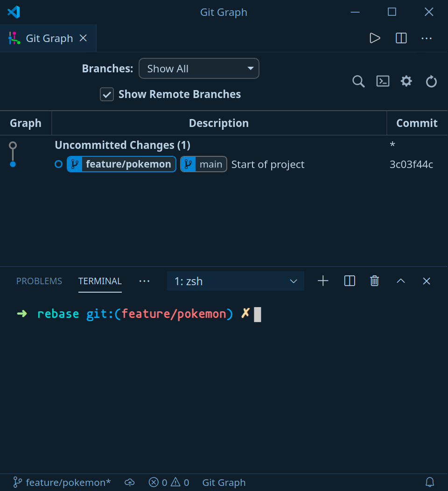This screenshot has width=448, height=491.
Task: Open the Branches Show All dropdown
Action: coord(199,69)
